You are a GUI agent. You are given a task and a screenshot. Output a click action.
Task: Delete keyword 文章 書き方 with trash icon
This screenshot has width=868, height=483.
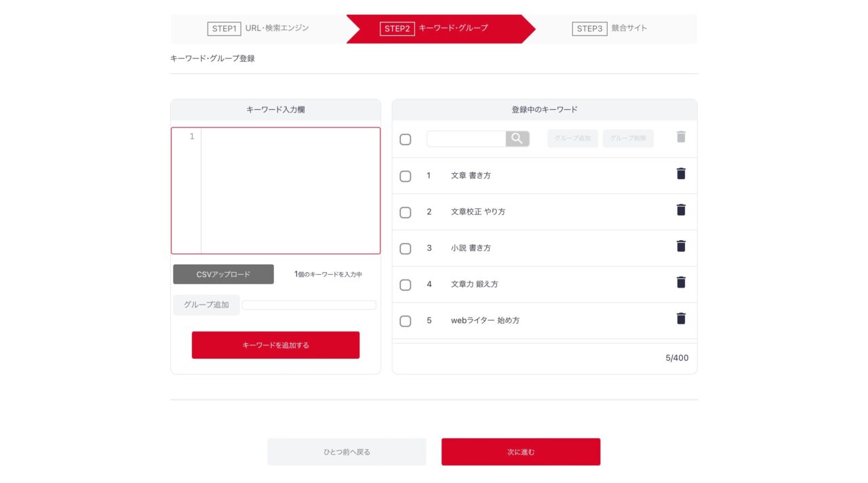point(681,174)
